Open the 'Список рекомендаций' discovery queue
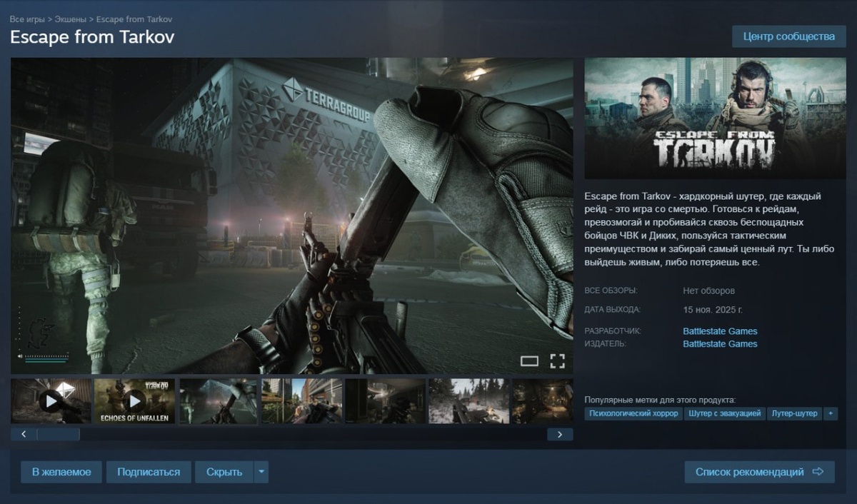This screenshot has width=857, height=504. [x=760, y=472]
